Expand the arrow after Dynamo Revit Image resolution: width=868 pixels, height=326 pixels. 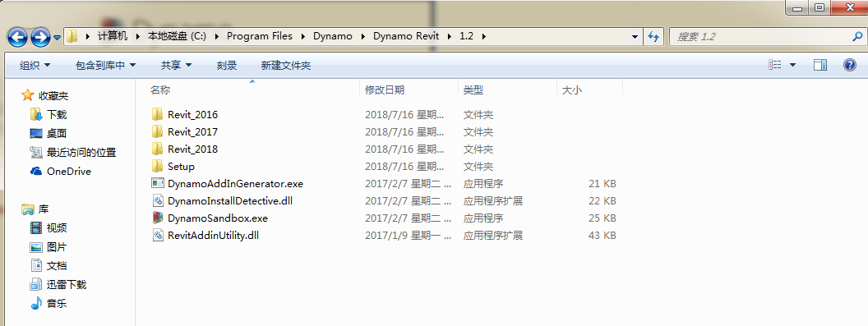tap(450, 36)
